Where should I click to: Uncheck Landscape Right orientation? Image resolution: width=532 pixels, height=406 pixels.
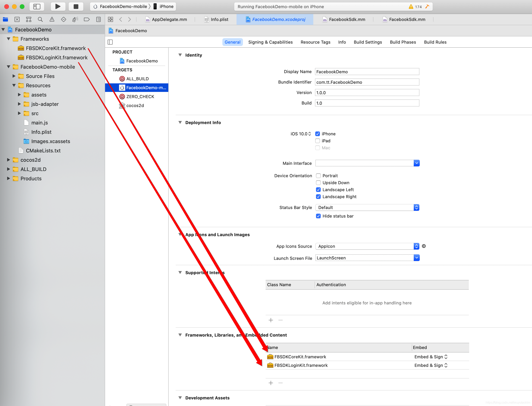pyautogui.click(x=318, y=197)
